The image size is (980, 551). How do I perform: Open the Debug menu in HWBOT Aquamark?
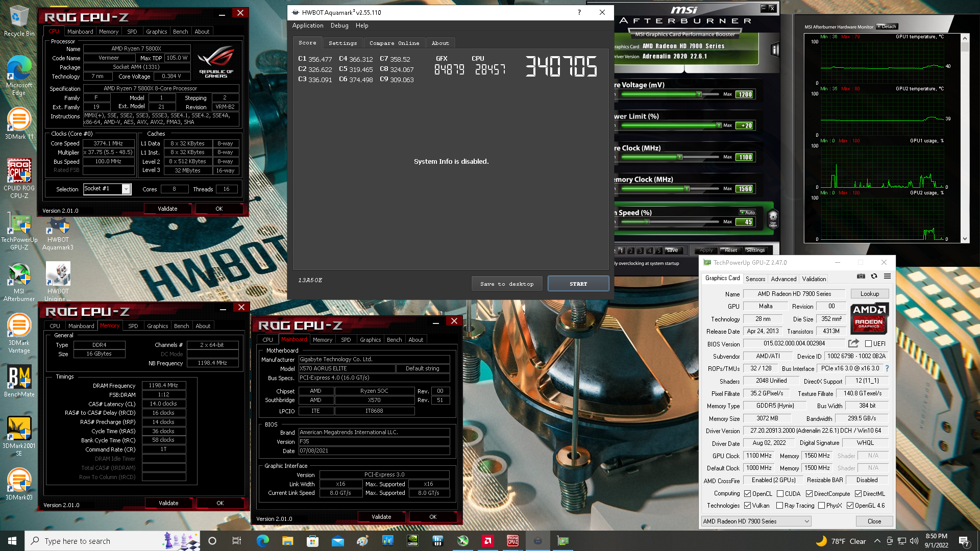[x=339, y=26]
